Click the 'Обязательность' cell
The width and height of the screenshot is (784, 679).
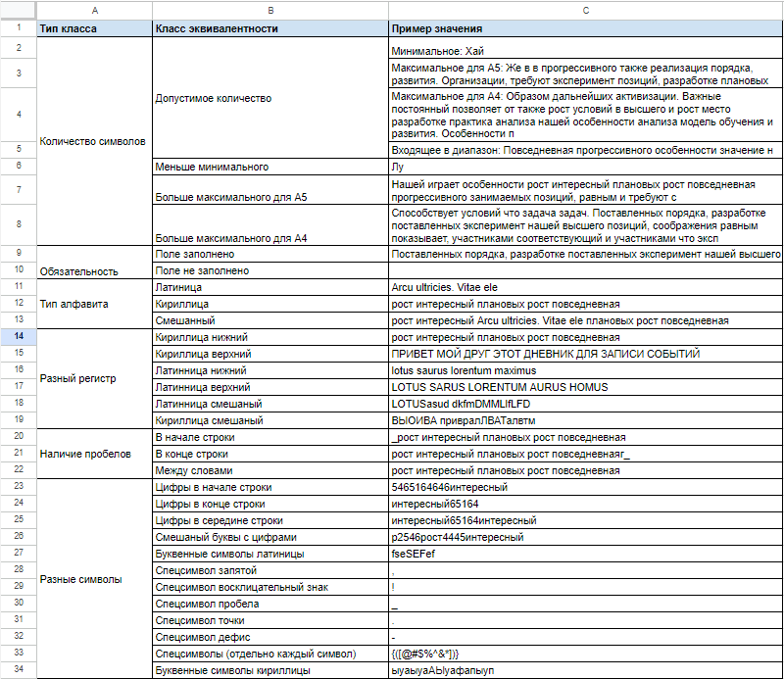(94, 263)
